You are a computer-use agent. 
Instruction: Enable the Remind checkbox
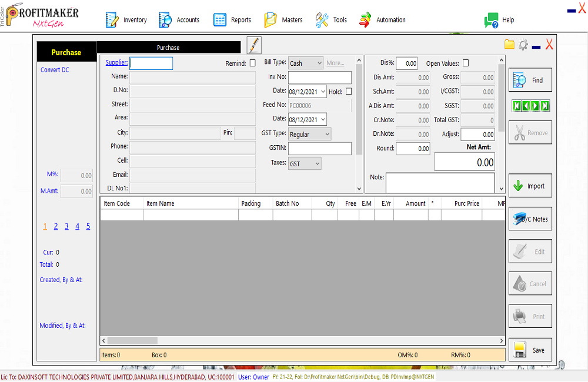[253, 63]
